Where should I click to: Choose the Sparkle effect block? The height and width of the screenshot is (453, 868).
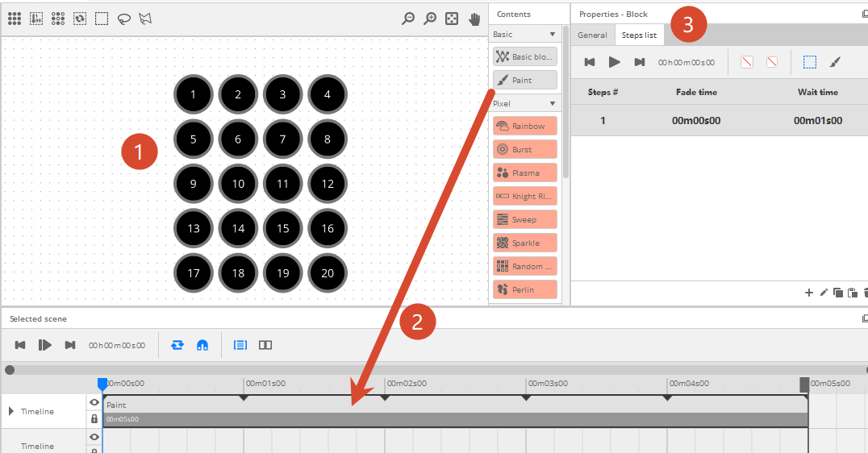[524, 243]
